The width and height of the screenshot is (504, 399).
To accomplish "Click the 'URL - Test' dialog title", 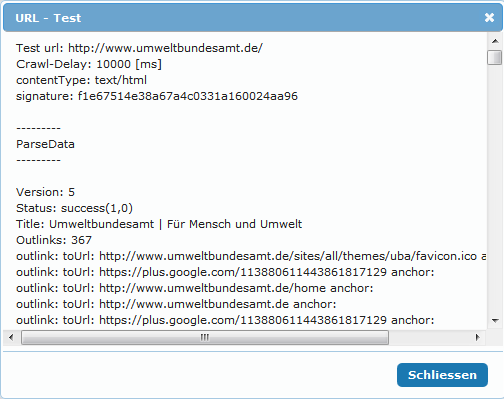I will coord(48,18).
